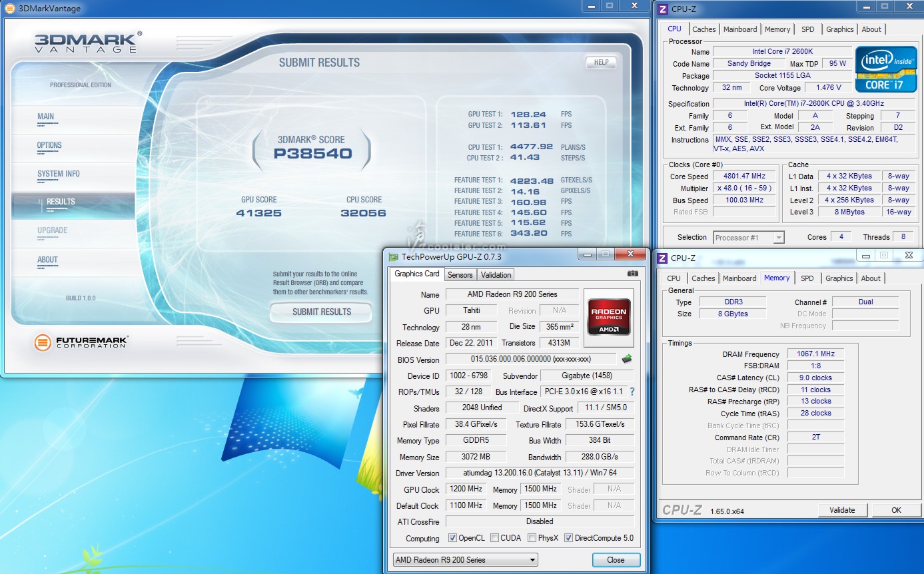Open CPU tab in lower CPU-Z window
The image size is (924, 574).
(674, 278)
